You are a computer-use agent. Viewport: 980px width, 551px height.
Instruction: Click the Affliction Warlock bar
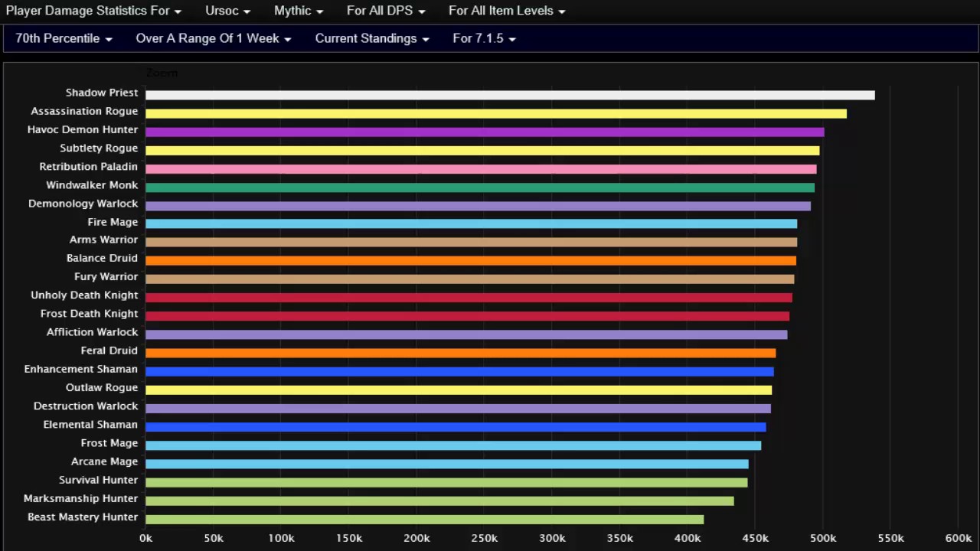point(466,334)
